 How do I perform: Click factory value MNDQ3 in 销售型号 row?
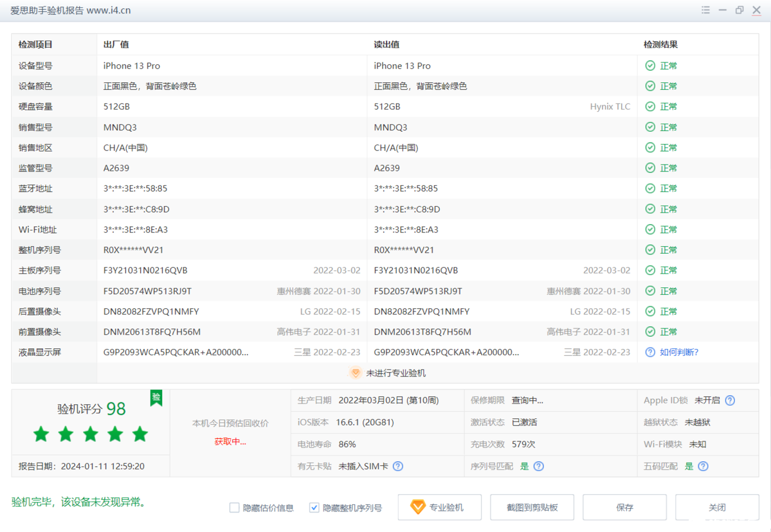pos(120,128)
